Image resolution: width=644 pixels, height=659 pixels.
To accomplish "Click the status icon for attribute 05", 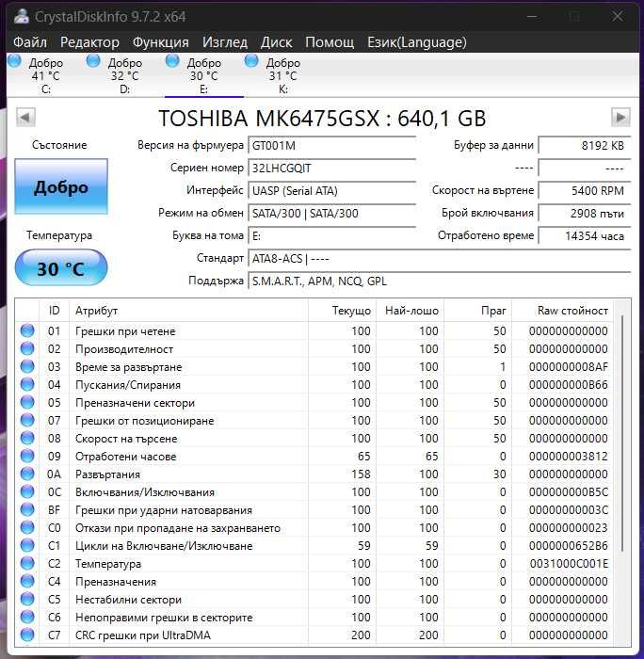I will click(x=27, y=402).
